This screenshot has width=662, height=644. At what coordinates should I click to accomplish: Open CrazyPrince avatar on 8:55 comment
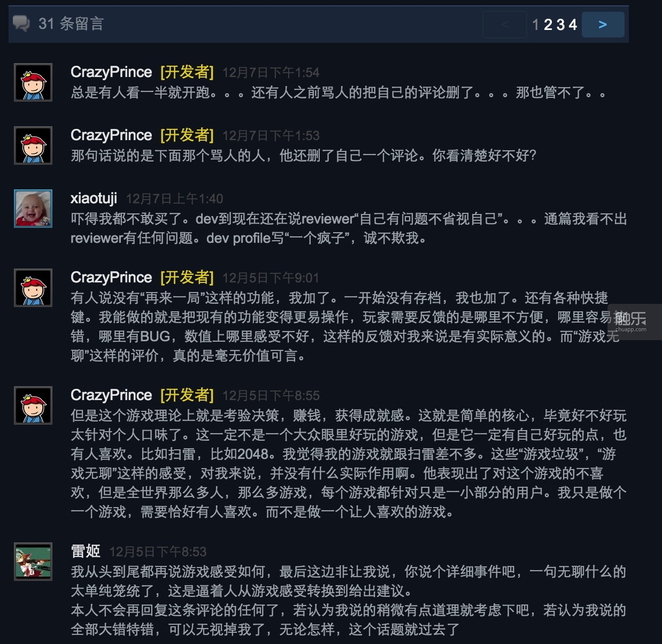(33, 405)
